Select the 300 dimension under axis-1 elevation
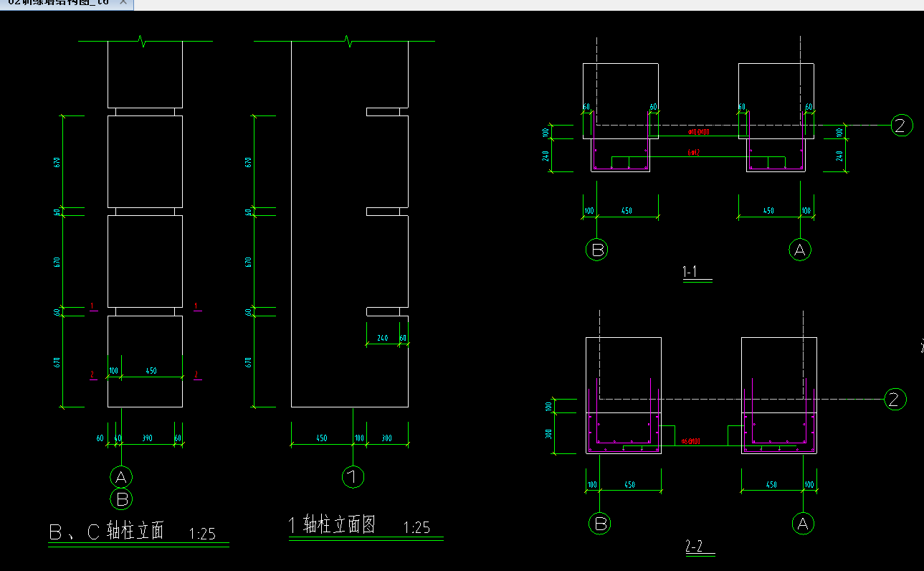Image resolution: width=924 pixels, height=571 pixels. point(386,438)
